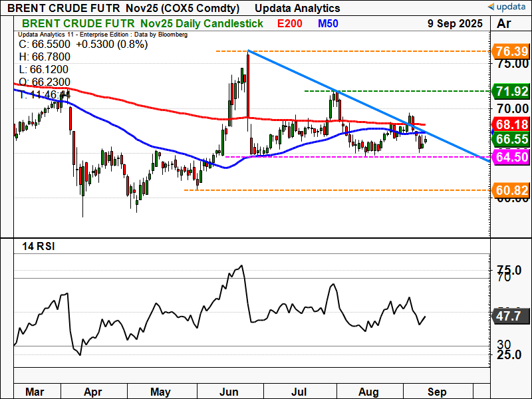This screenshot has height=399, width=532.
Task: Select the orange 76.39 price label
Action: (x=511, y=52)
